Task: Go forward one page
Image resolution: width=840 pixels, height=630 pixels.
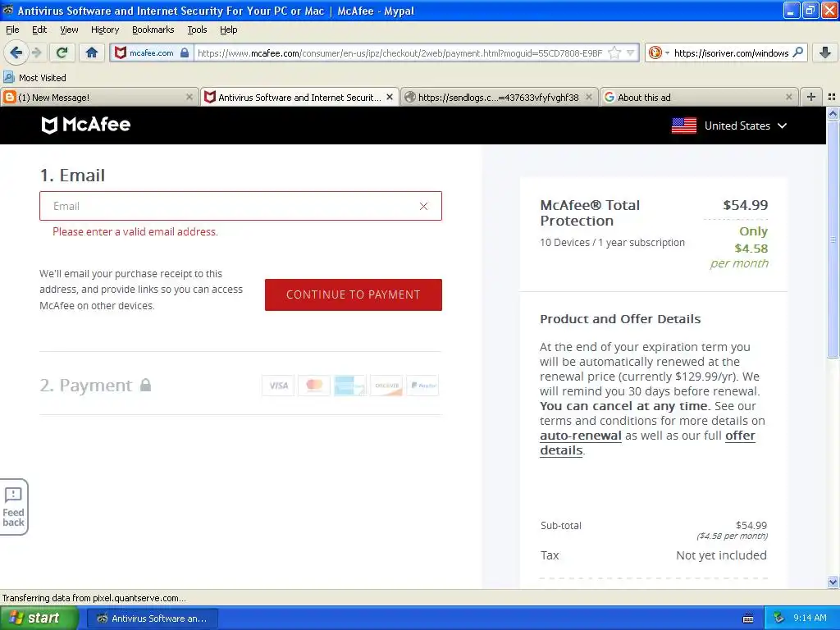Action: pos(36,52)
